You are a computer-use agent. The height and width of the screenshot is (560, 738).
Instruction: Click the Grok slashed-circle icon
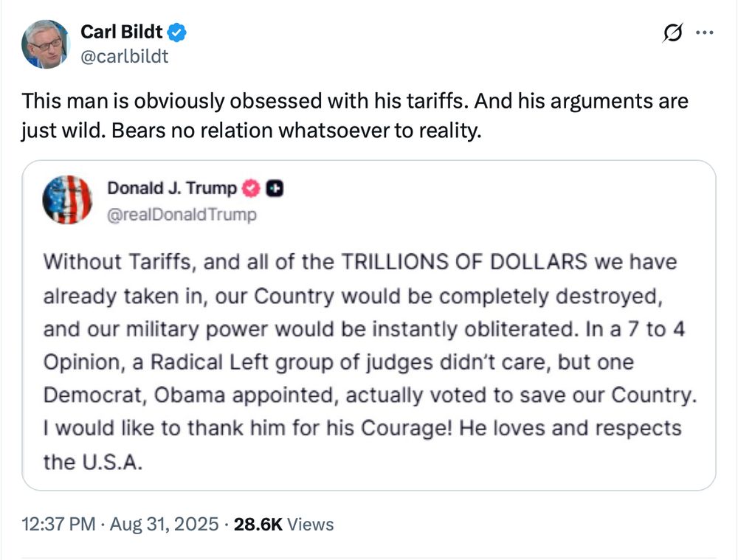[x=672, y=33]
